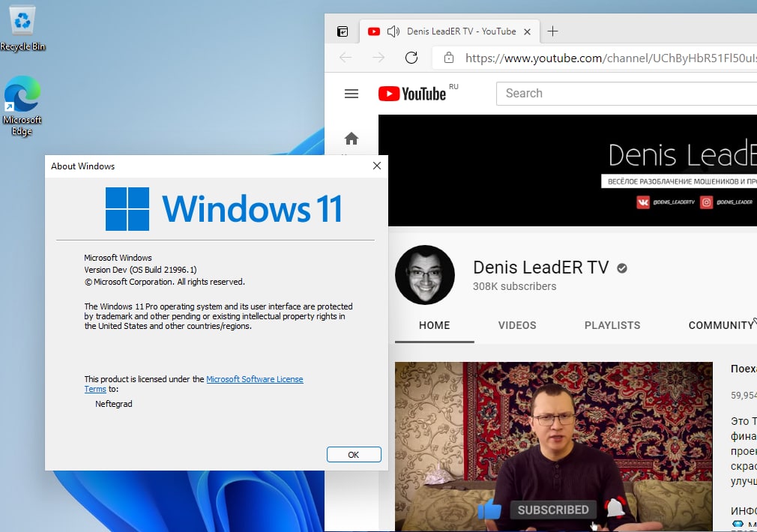Click the SUBSCRIBED overlay in video
Screen dimensions: 757x532
tap(553, 510)
